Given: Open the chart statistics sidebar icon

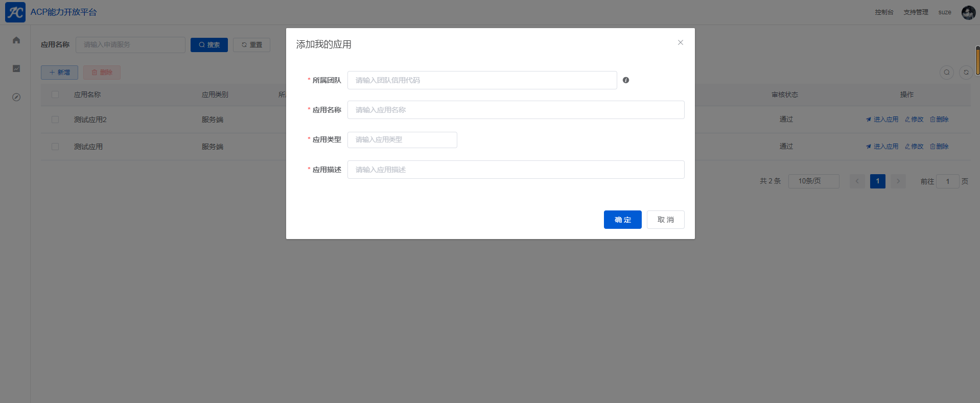Looking at the screenshot, I should pos(16,68).
